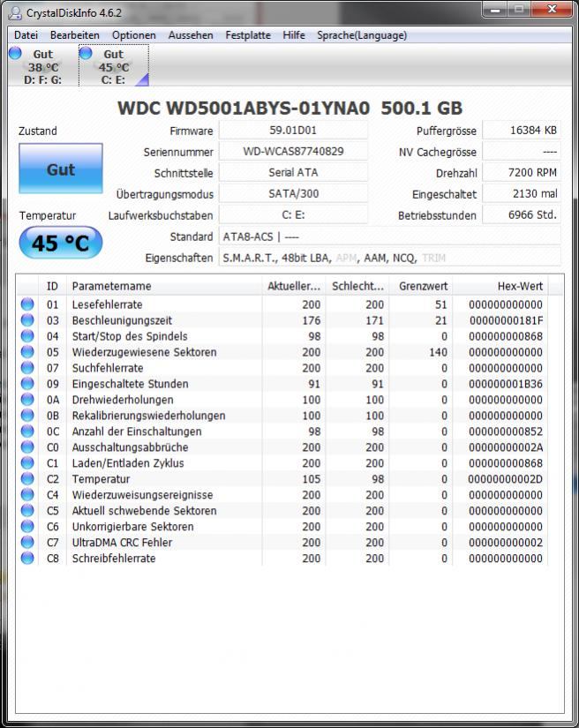Click the status orb for Ausschaltungsabbrüche
The width and height of the screenshot is (579, 728).
pyautogui.click(x=27, y=447)
